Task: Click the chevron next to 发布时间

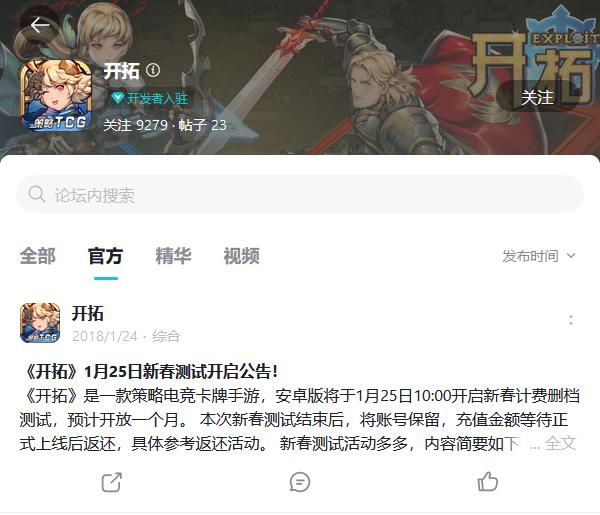Action: tap(571, 256)
